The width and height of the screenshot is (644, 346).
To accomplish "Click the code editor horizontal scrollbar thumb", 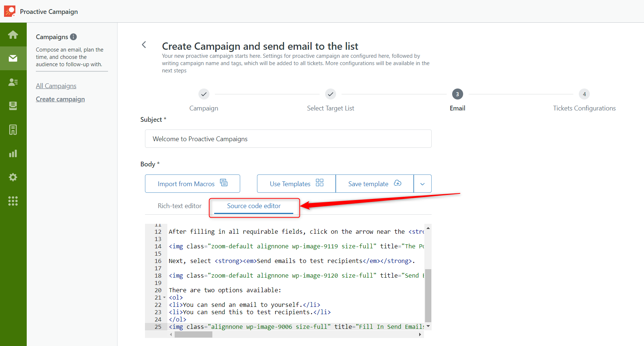I will [x=193, y=334].
